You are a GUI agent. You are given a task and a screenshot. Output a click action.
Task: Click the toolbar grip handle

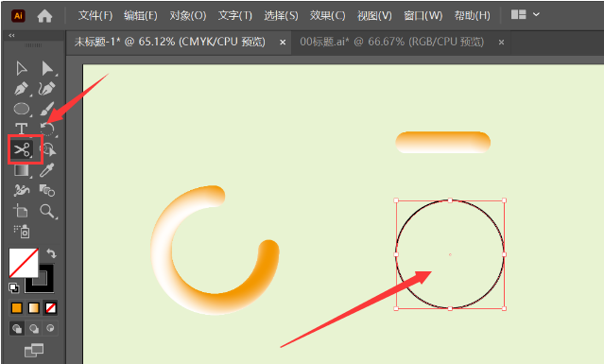tap(33, 45)
